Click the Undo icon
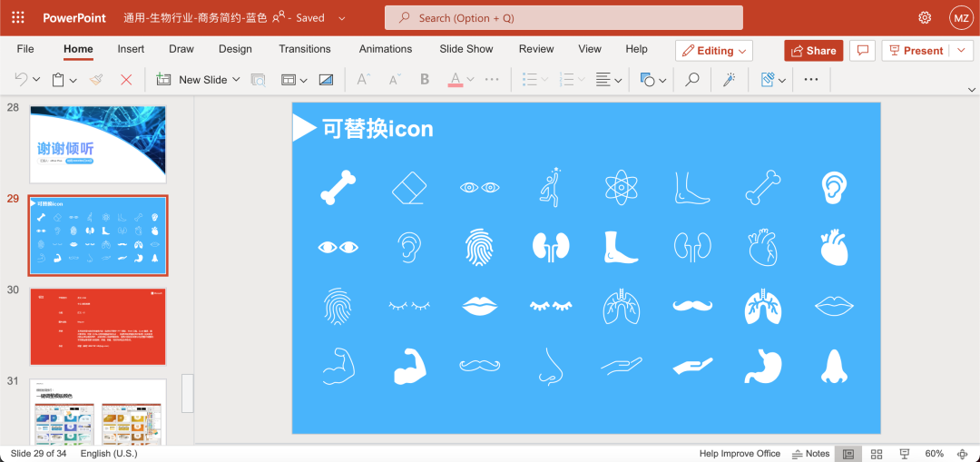This screenshot has width=980, height=462. (x=21, y=79)
